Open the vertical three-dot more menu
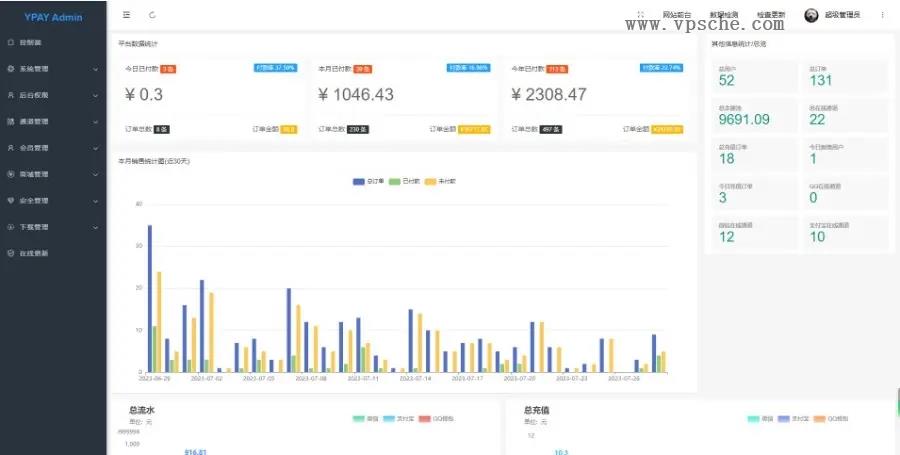Image resolution: width=900 pixels, height=455 pixels. 882,15
